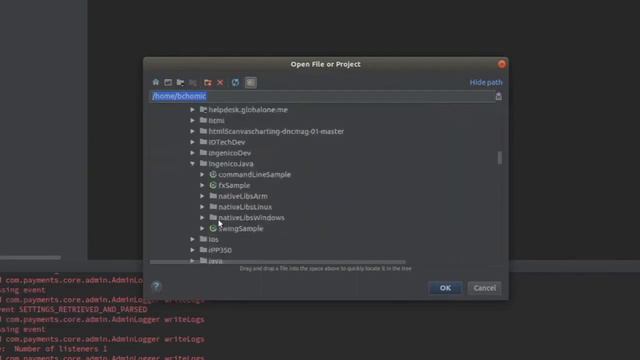
Task: Expand the IDTechDev folder
Action: point(192,142)
